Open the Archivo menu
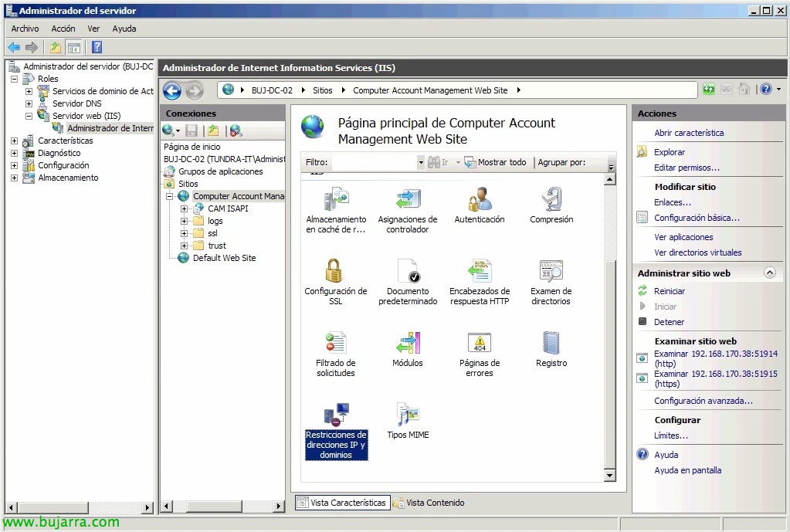Image resolution: width=790 pixels, height=532 pixels. pyautogui.click(x=25, y=29)
